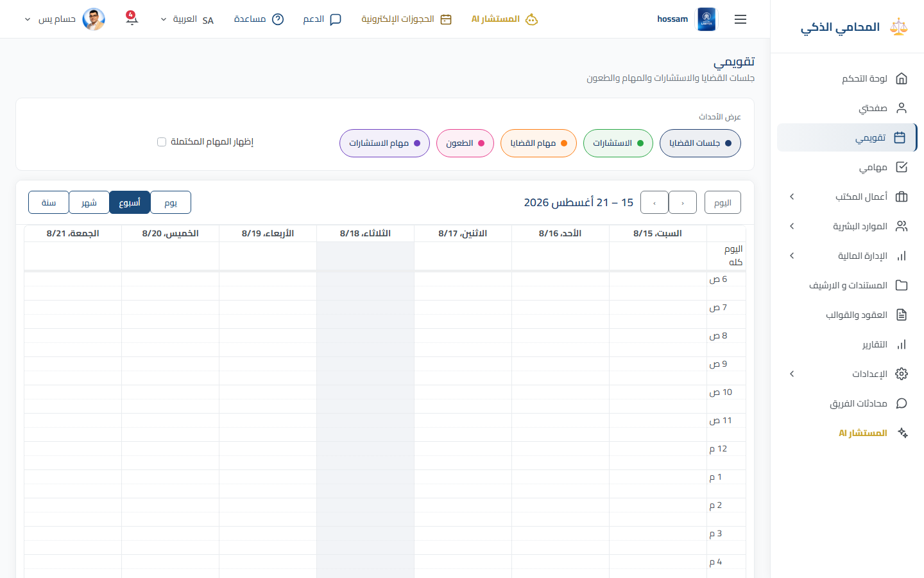
Task: Toggle الاستشارات event filter
Action: [x=618, y=143]
